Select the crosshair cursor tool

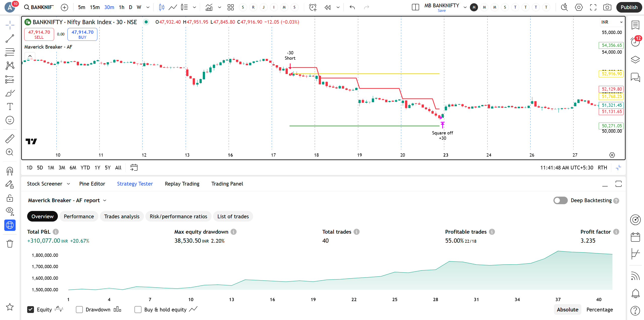(10, 25)
